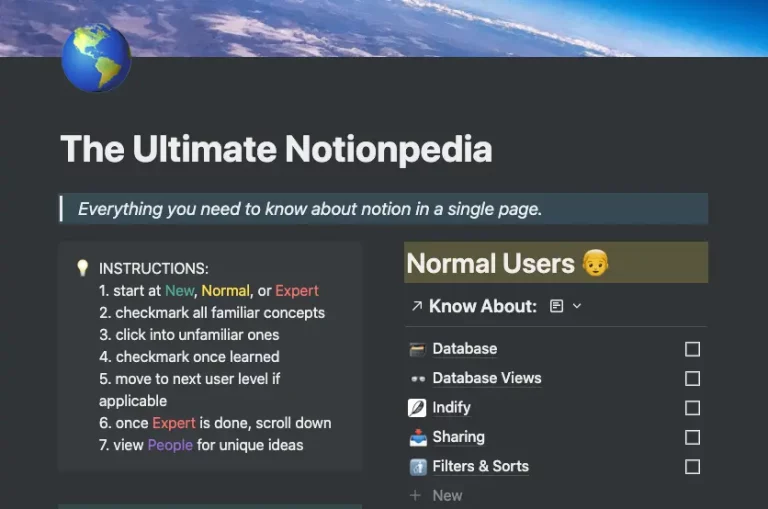The height and width of the screenshot is (509, 768).
Task: Check the Database Views checkbox
Action: pos(692,379)
